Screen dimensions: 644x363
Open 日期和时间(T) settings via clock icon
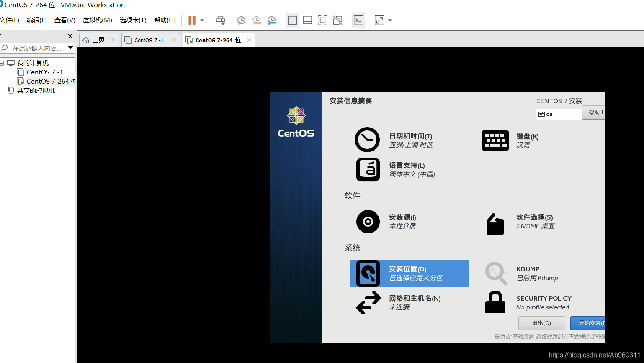[367, 140]
